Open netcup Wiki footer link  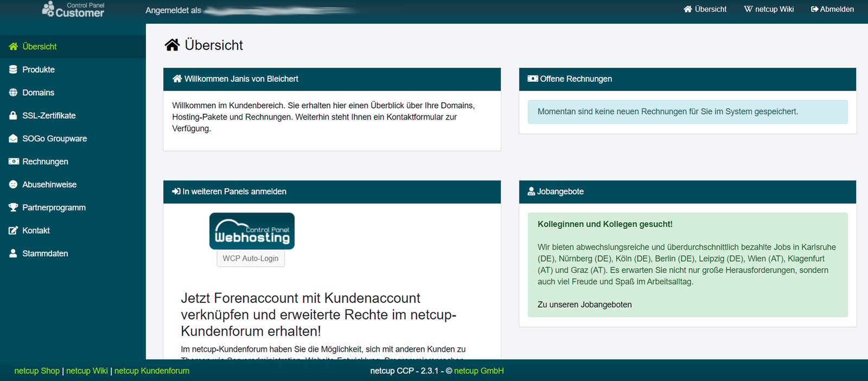point(87,371)
